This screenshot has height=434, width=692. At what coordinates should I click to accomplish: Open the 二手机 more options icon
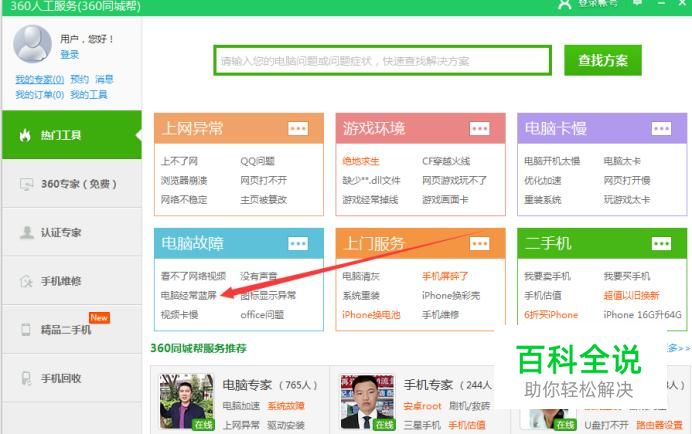click(x=661, y=244)
